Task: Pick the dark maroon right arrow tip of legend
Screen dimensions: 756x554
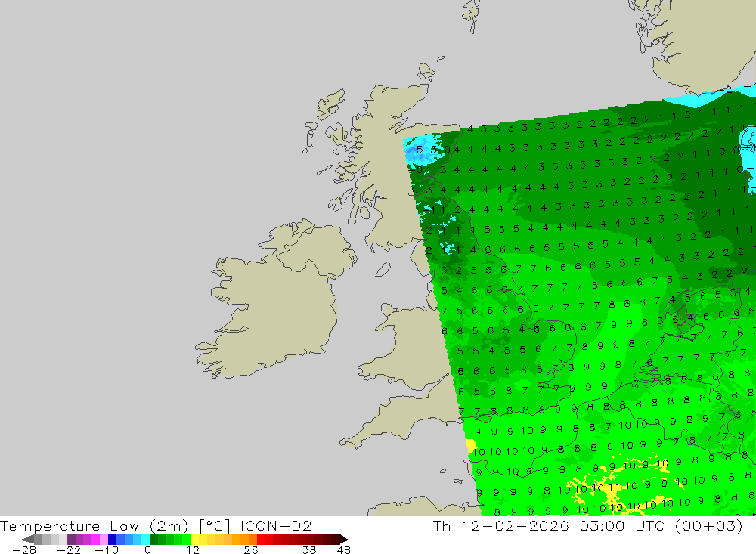Action: coord(344,539)
